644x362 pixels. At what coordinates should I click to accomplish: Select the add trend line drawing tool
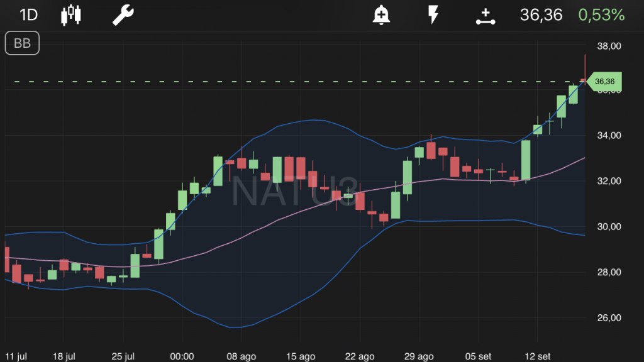pos(486,16)
